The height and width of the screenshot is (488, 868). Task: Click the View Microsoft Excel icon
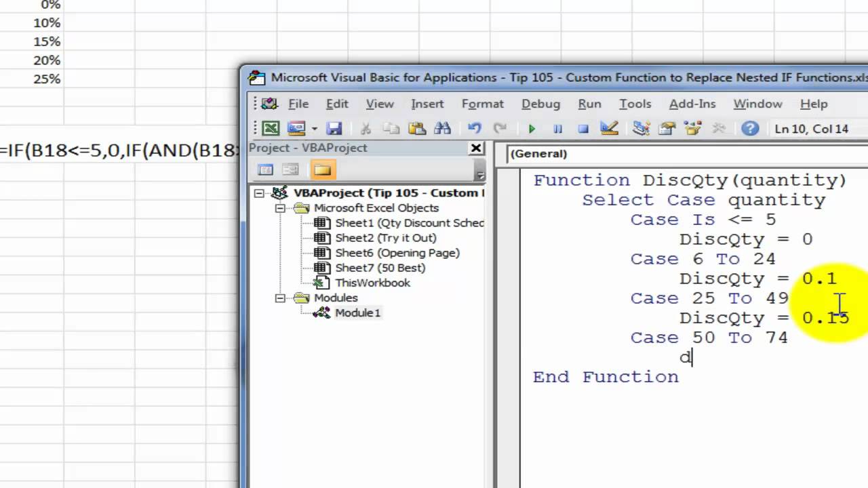[271, 128]
